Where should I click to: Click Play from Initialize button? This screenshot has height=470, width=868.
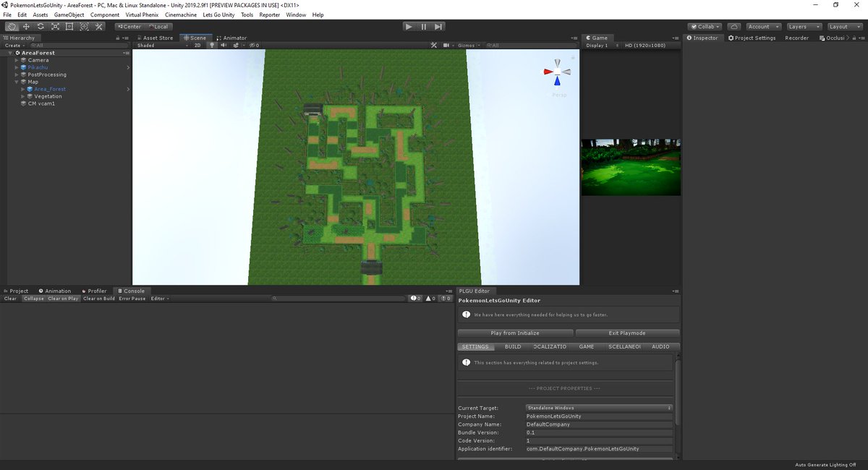515,333
